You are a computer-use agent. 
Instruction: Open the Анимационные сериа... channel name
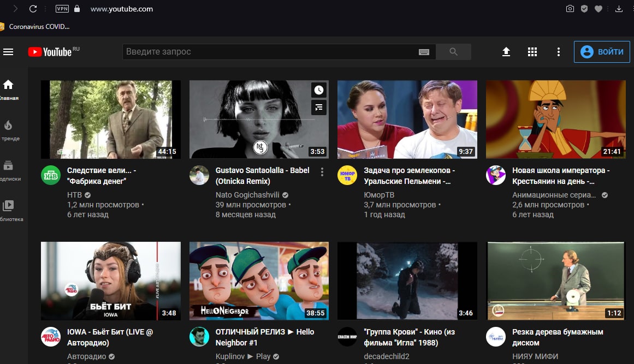[x=554, y=195]
